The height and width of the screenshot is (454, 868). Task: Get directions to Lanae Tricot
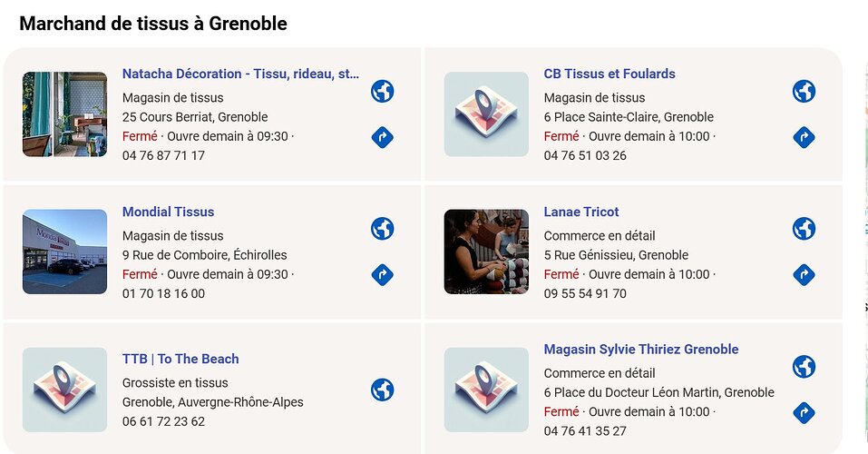pyautogui.click(x=804, y=275)
